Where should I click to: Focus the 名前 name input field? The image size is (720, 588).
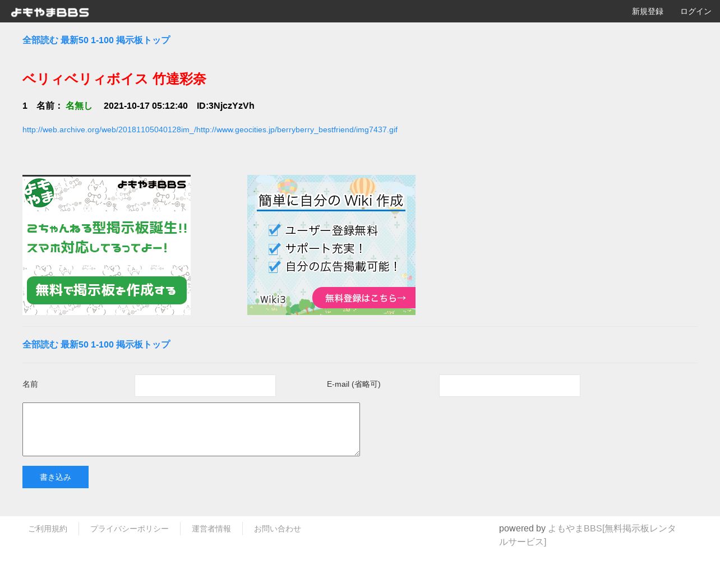(x=205, y=386)
